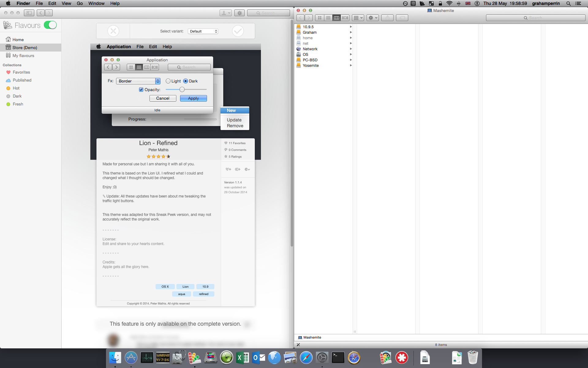The image size is (588, 368).
Task: Toggle the Opacity checkbox
Action: [141, 90]
